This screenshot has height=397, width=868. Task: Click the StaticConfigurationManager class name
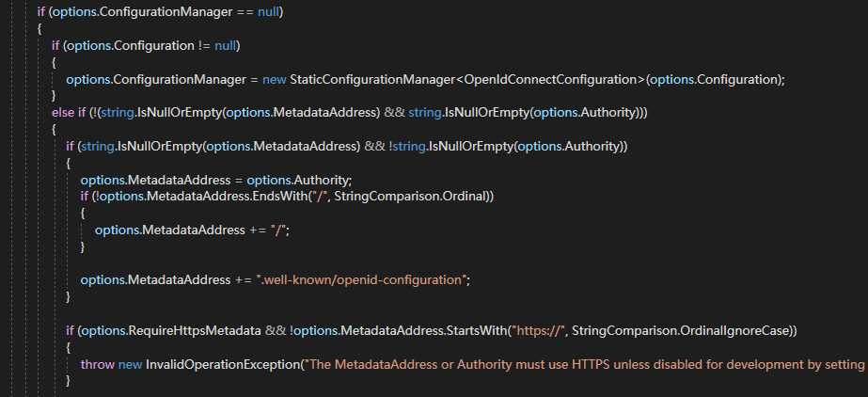(371, 79)
